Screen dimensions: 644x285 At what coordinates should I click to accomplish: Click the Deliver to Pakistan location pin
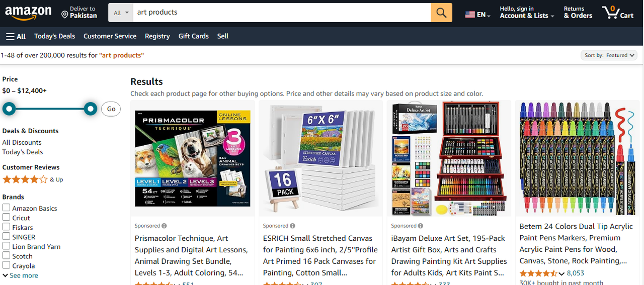(x=64, y=15)
